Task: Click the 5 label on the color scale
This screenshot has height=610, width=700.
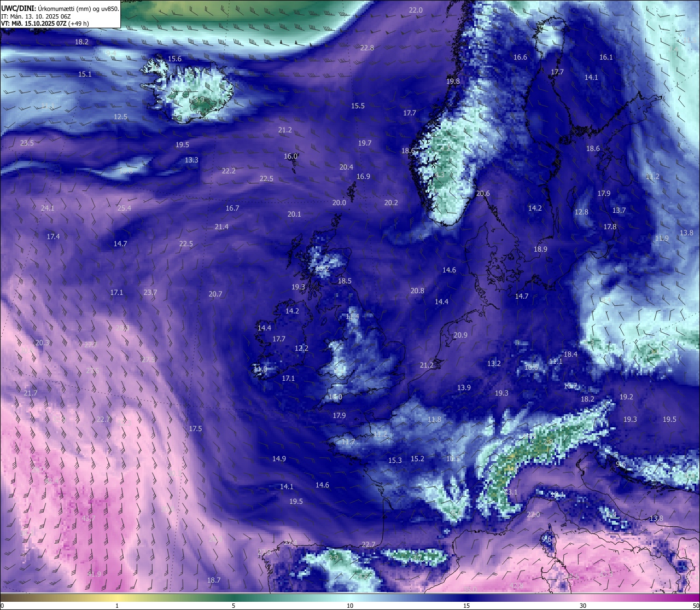Action: point(234,606)
